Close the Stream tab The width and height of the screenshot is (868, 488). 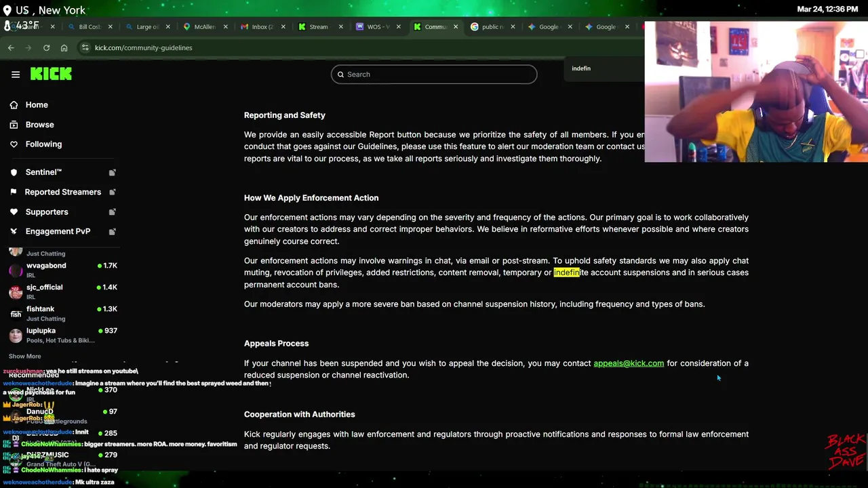coord(340,27)
